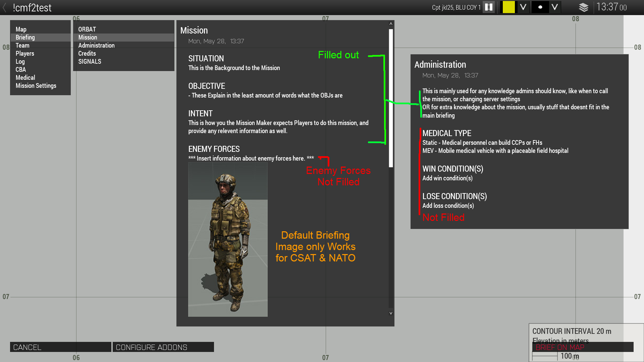Image resolution: width=644 pixels, height=362 pixels.
Task: Select the Administration briefing entry
Action: tap(96, 46)
